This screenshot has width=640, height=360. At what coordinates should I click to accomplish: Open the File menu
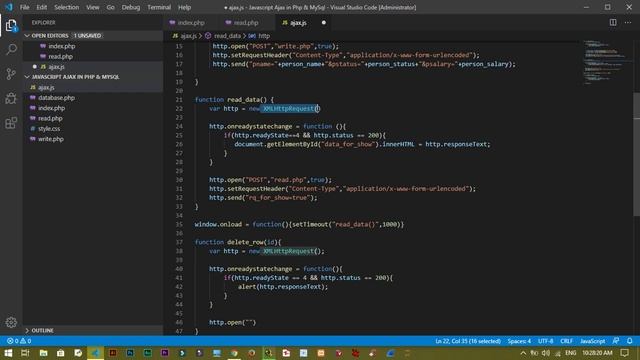[x=24, y=7]
